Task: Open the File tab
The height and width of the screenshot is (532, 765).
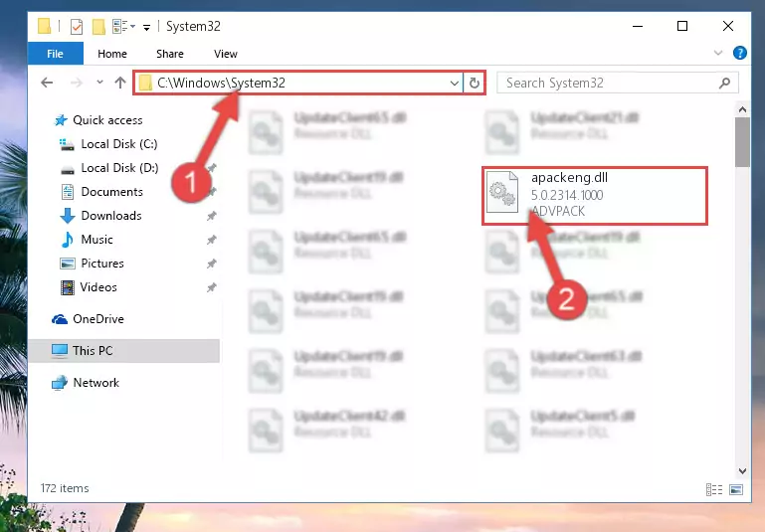Action: pos(55,54)
